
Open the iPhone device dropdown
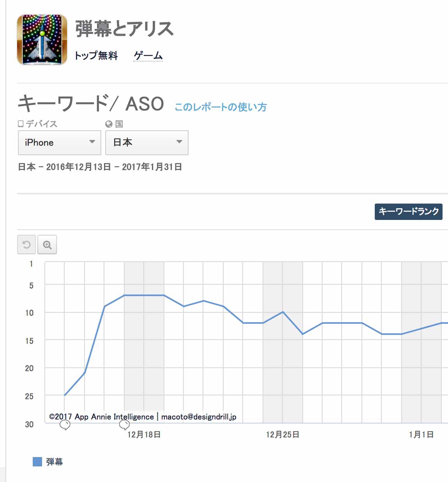tap(60, 143)
